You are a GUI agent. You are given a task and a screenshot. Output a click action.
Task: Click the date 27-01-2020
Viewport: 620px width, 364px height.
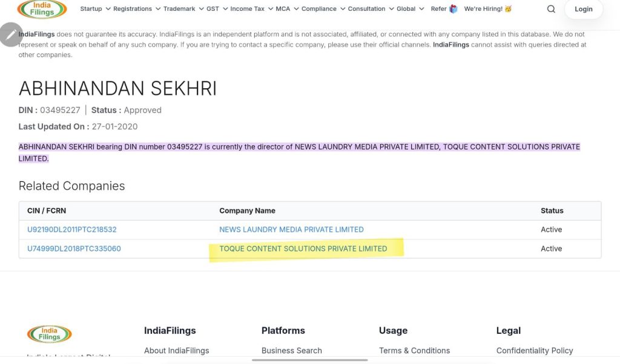(x=114, y=127)
